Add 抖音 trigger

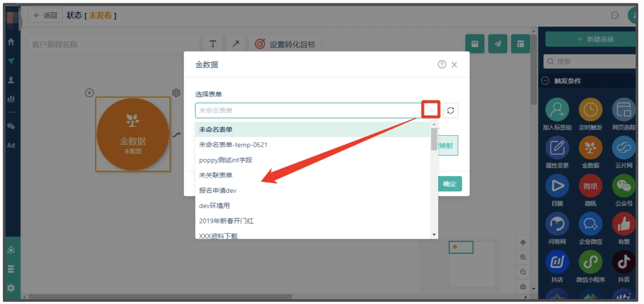pos(624,267)
